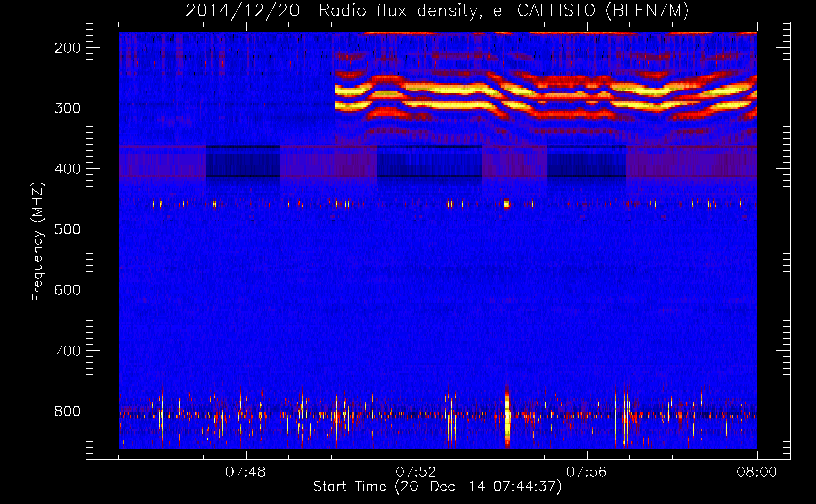This screenshot has width=816, height=504.
Task: Click the 'Start Time (20-Dec-14 07:44:37)' label
Action: coord(437,487)
